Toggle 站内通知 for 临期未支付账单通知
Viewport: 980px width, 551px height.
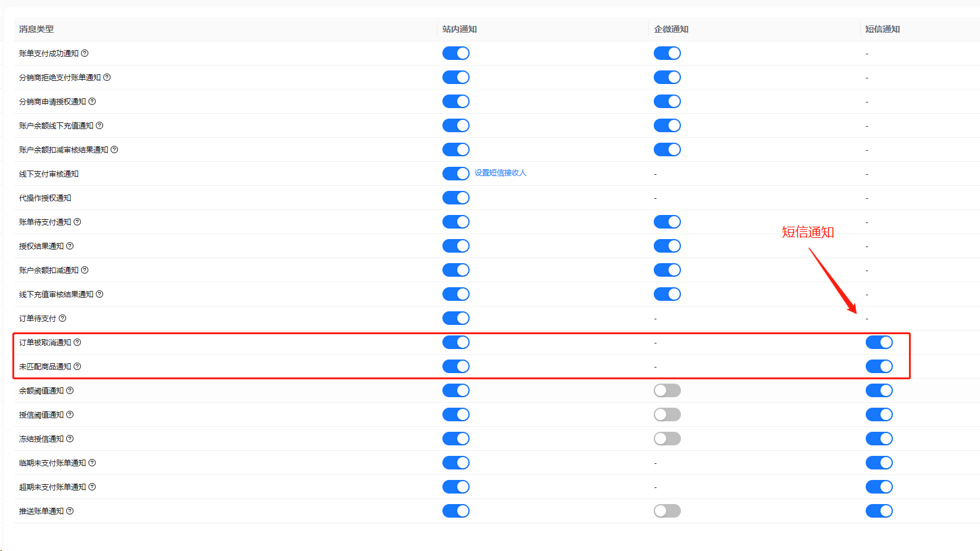456,463
